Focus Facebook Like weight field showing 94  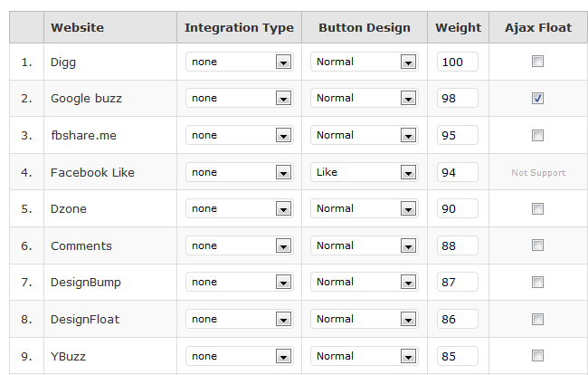tap(458, 172)
